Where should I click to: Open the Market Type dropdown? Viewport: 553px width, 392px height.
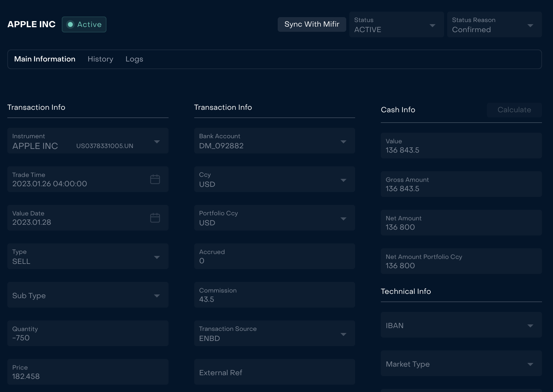point(461,363)
